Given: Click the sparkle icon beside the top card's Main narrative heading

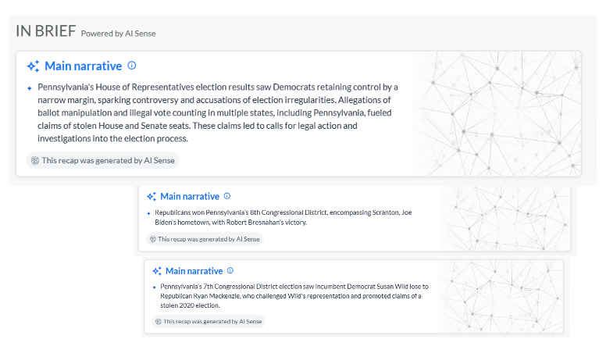Looking at the screenshot, I should (33, 66).
